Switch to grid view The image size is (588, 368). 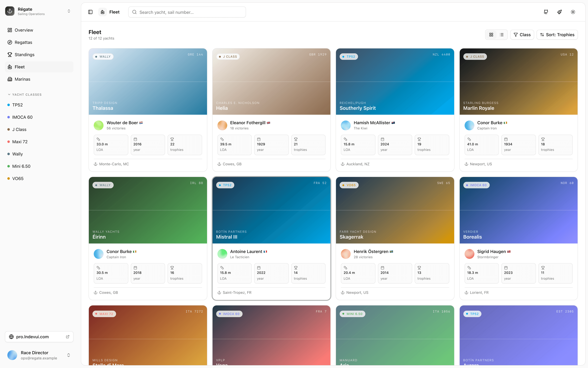pos(491,35)
